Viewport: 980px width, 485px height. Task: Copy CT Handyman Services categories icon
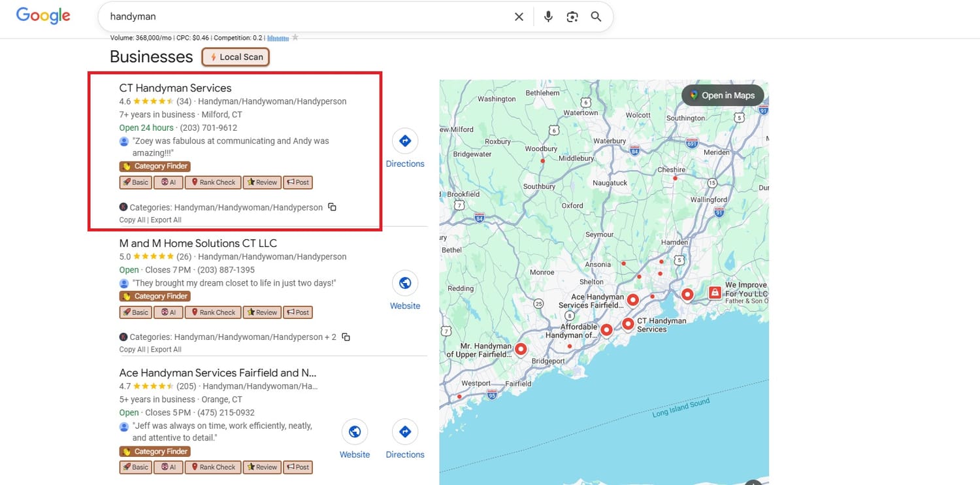pyautogui.click(x=332, y=207)
